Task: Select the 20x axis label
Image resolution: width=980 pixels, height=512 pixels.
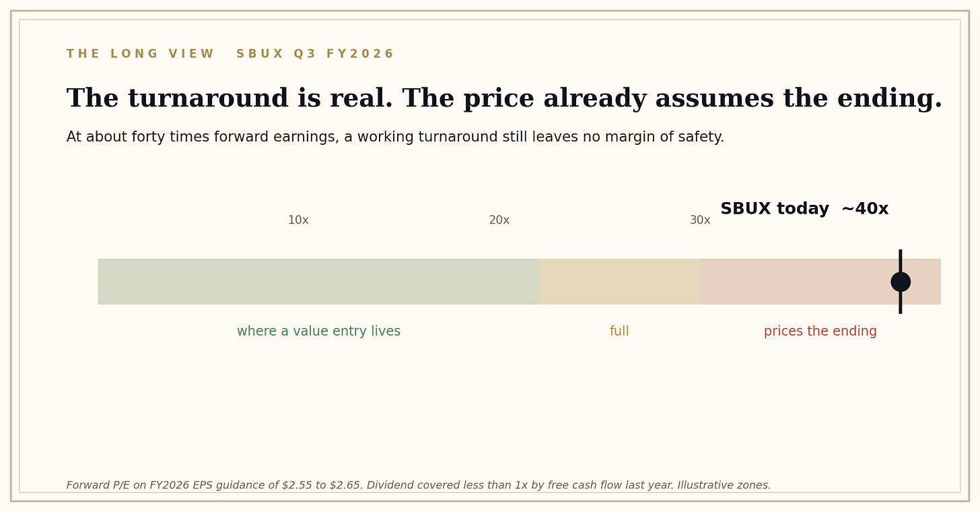Action: click(499, 220)
